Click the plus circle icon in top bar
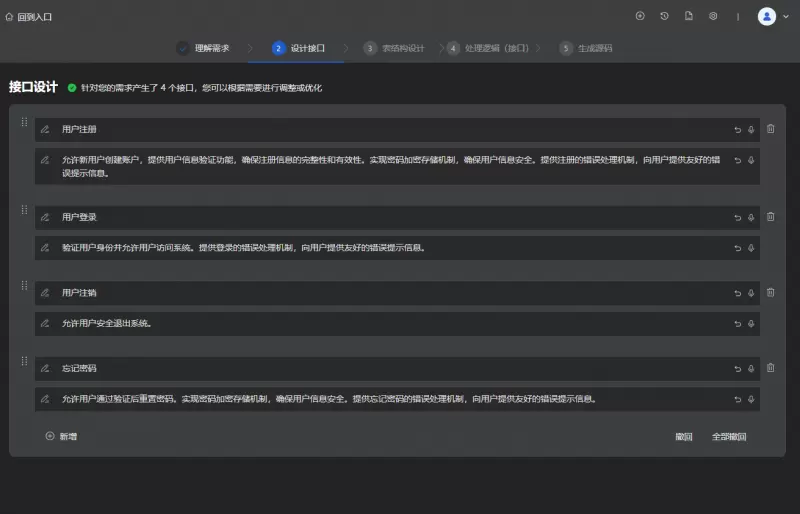 (x=640, y=16)
